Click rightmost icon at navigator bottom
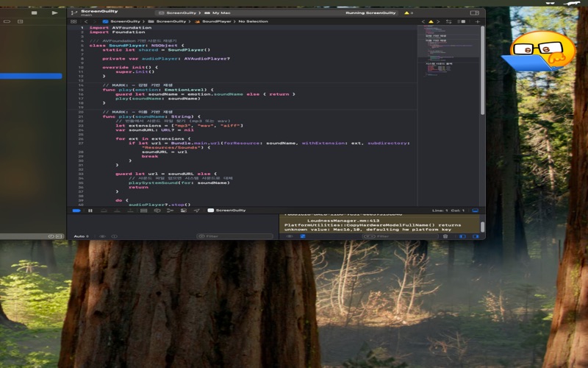 pos(59,236)
